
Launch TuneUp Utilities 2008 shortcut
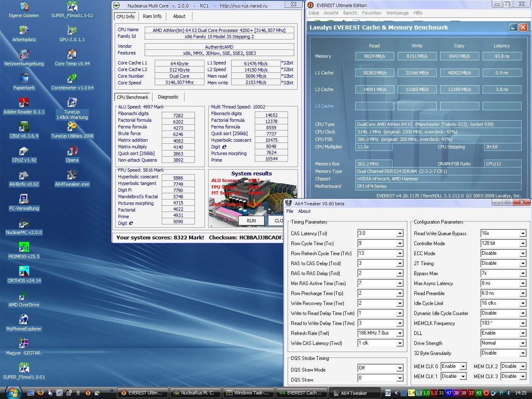72,131
